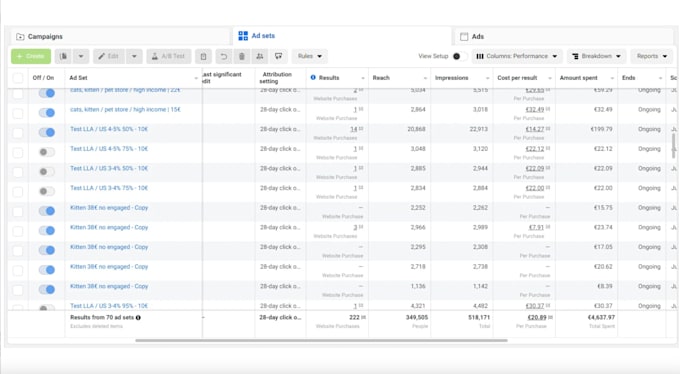This screenshot has width=680, height=374.
Task: Click the 349,505 total reach value
Action: [417, 317]
